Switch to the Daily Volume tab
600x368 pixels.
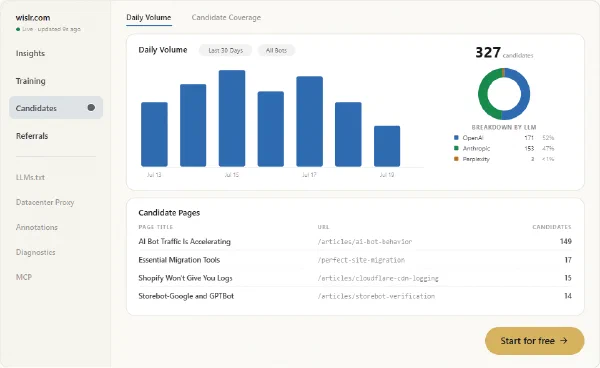[149, 18]
